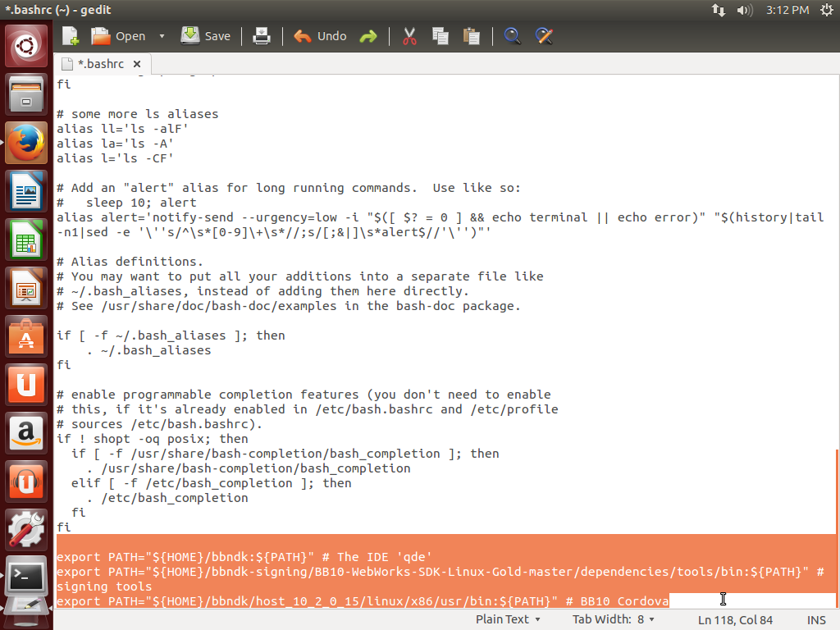Image resolution: width=840 pixels, height=630 pixels.
Task: Click '# sources /etc/bash.bashrc).' comment
Action: (x=160, y=424)
